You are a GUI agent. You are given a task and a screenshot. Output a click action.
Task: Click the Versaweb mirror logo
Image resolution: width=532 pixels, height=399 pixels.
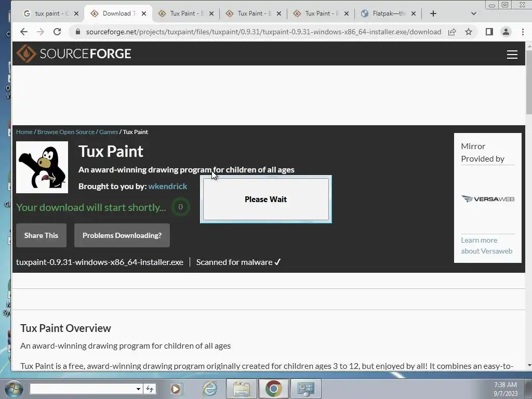pos(487,199)
